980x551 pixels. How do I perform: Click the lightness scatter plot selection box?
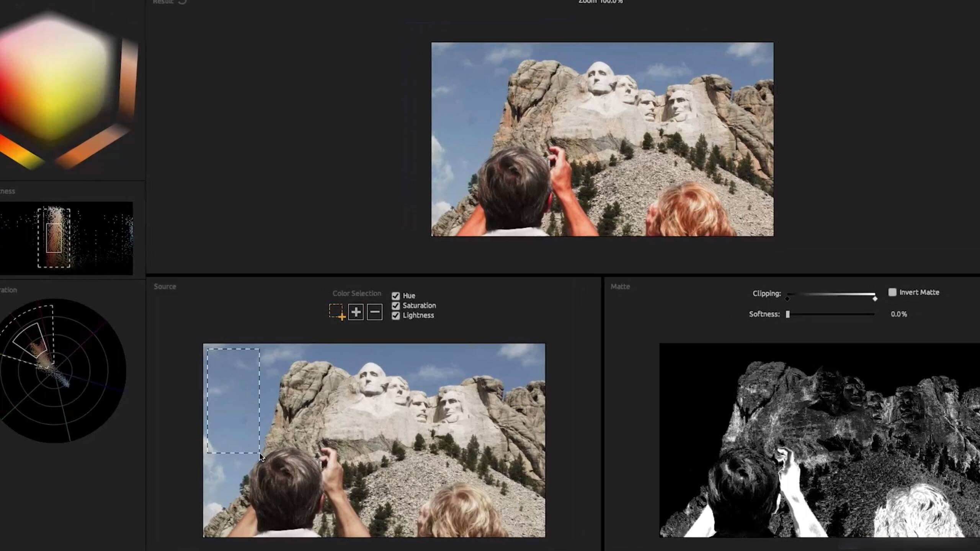(x=54, y=238)
